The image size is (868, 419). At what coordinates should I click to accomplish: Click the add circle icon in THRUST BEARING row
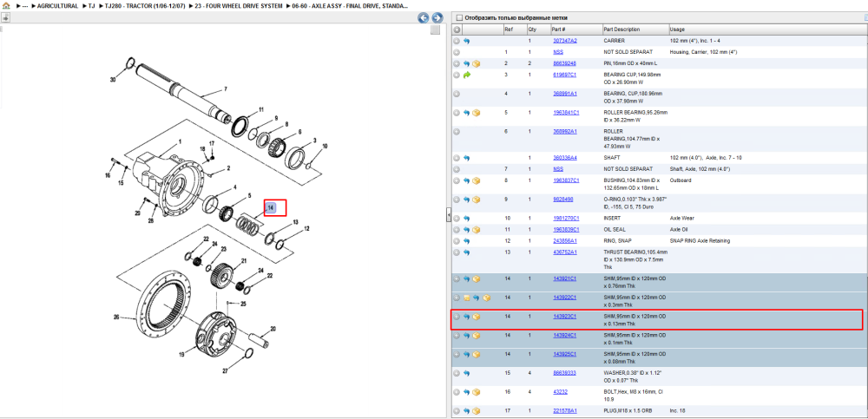[457, 252]
